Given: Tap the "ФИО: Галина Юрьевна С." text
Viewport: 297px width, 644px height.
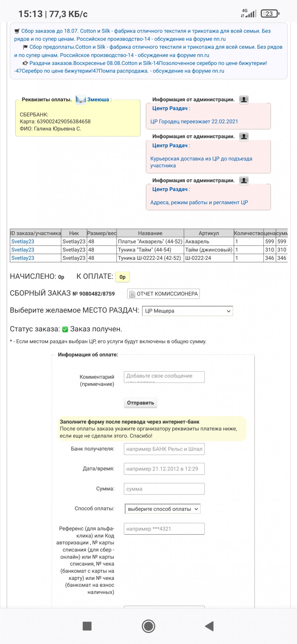Looking at the screenshot, I should [x=50, y=129].
